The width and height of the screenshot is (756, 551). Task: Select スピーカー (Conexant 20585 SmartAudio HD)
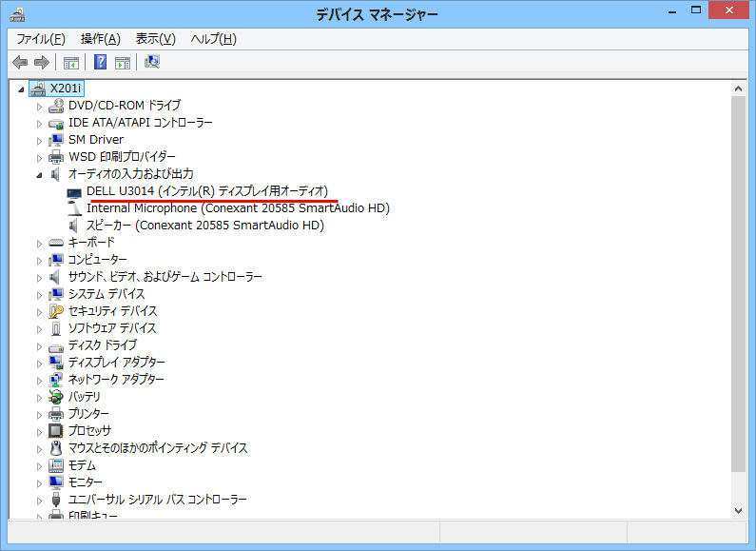[x=204, y=226]
